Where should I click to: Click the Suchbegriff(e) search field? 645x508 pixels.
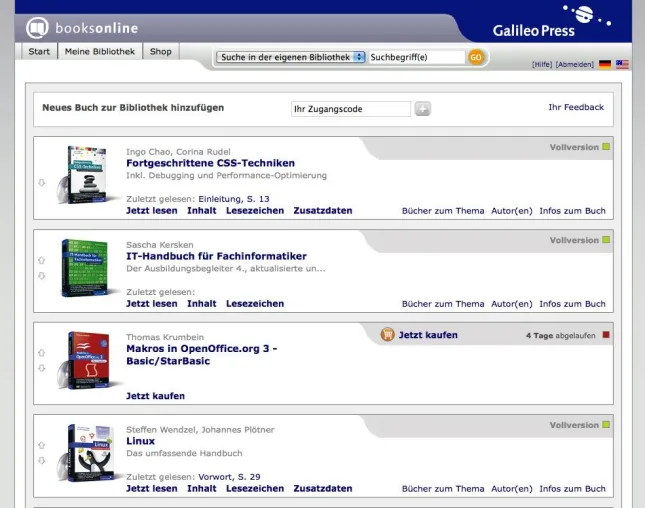tap(417, 57)
